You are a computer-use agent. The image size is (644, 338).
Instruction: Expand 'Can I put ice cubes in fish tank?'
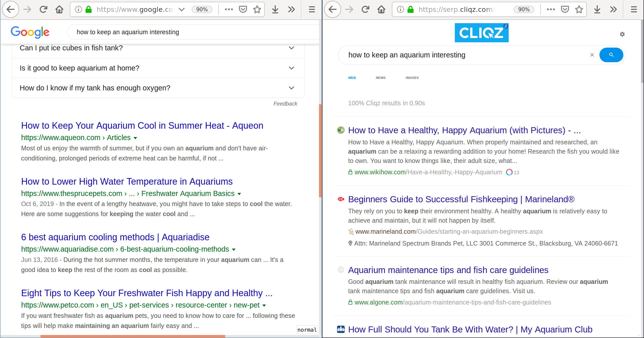coord(158,48)
